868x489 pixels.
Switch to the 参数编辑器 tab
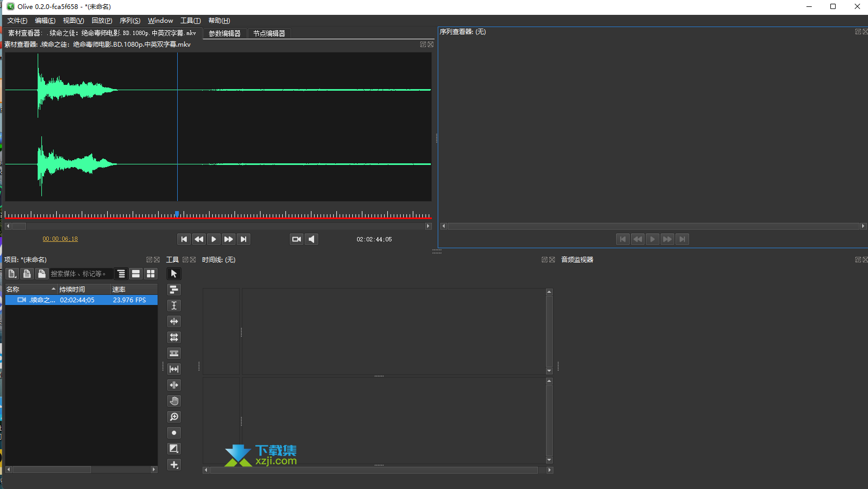coord(224,33)
